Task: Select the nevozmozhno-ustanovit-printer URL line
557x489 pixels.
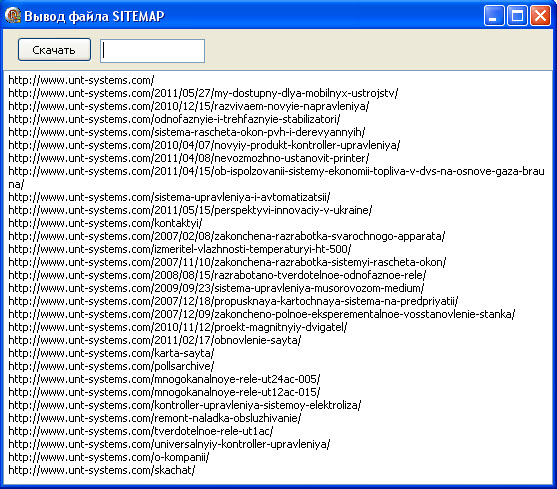Action: point(189,158)
